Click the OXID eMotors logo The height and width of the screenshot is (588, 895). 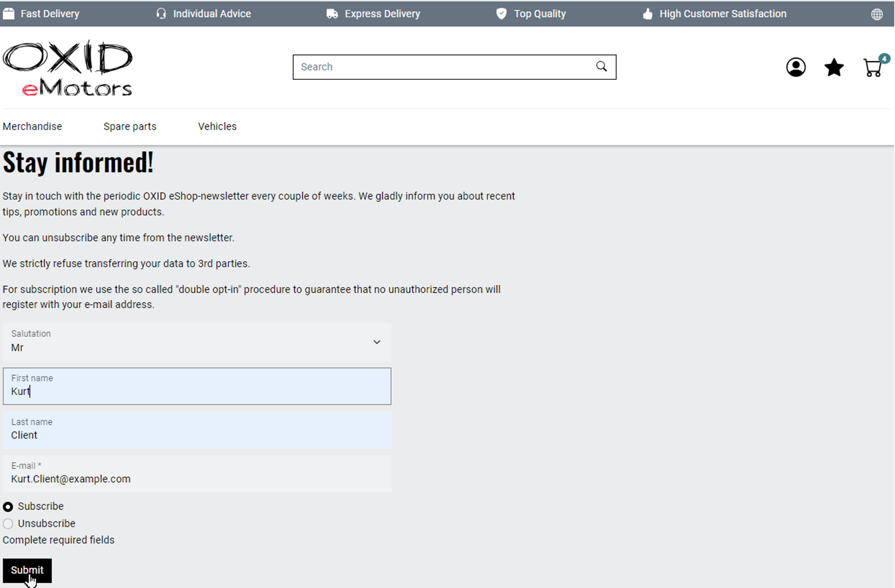pos(68,68)
